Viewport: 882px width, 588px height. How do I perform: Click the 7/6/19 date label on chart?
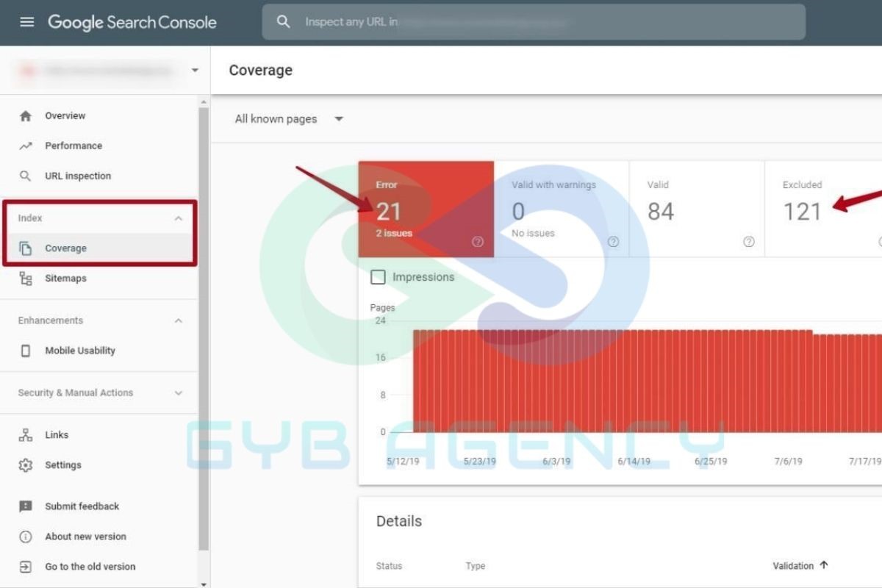pos(789,462)
